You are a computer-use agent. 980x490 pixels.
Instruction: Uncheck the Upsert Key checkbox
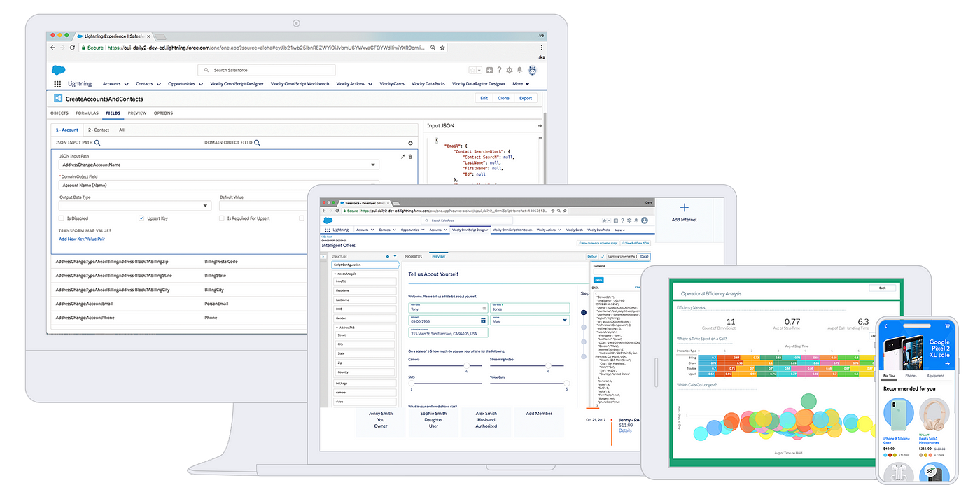point(141,218)
